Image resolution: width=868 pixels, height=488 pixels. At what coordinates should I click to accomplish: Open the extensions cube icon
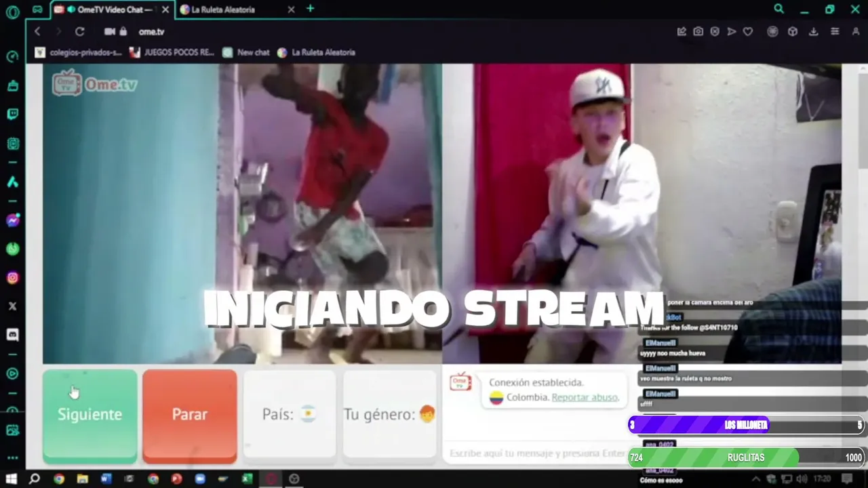(792, 32)
